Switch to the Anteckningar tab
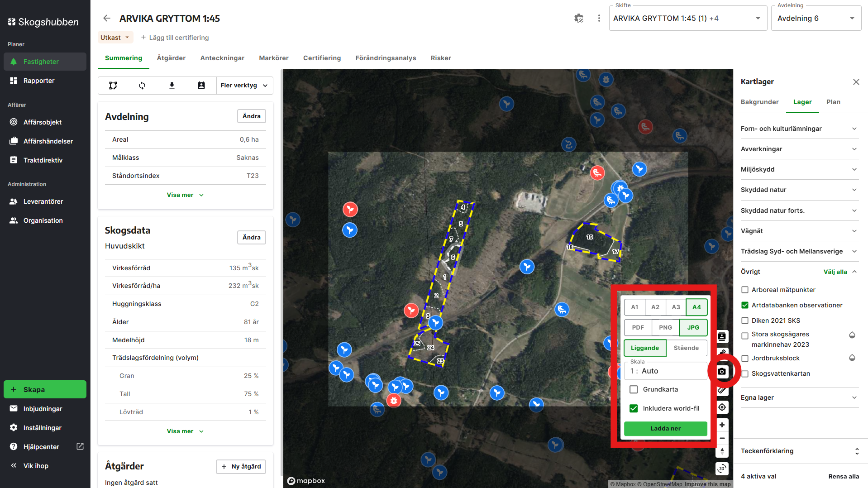Image resolution: width=868 pixels, height=488 pixels. click(222, 58)
